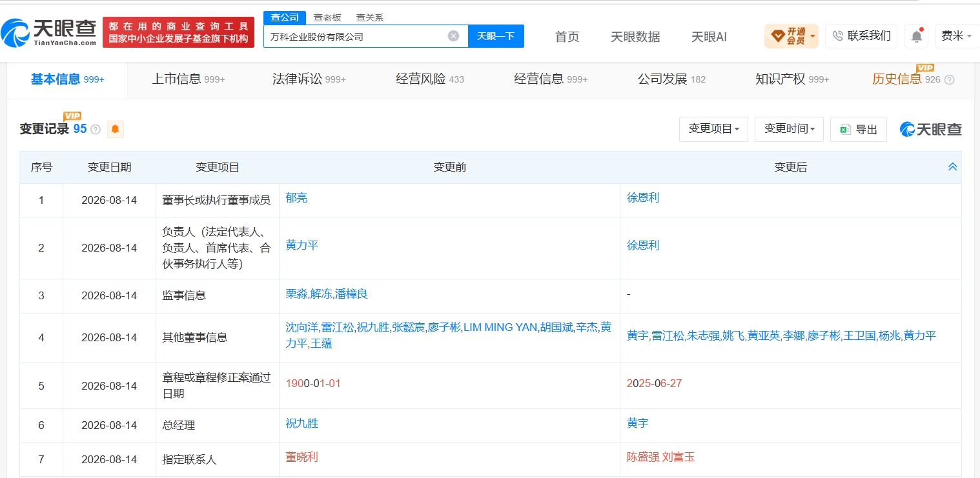
Task: Select the 查关系 search tab
Action: [370, 17]
